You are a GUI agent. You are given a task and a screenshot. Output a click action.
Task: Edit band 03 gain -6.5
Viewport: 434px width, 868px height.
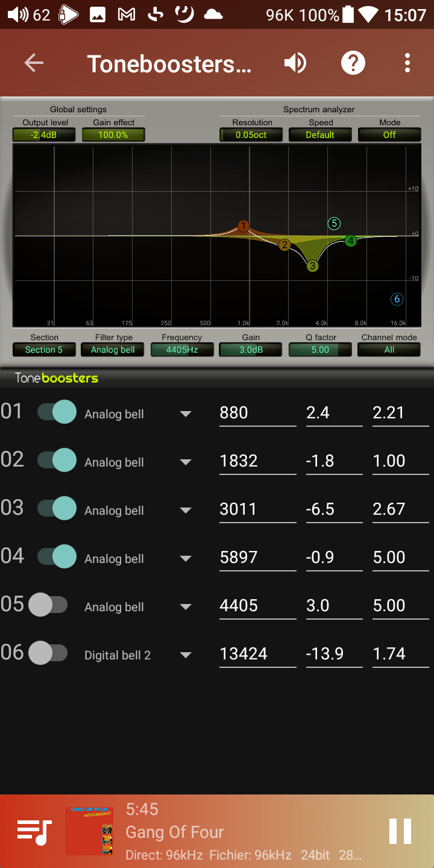pyautogui.click(x=334, y=509)
